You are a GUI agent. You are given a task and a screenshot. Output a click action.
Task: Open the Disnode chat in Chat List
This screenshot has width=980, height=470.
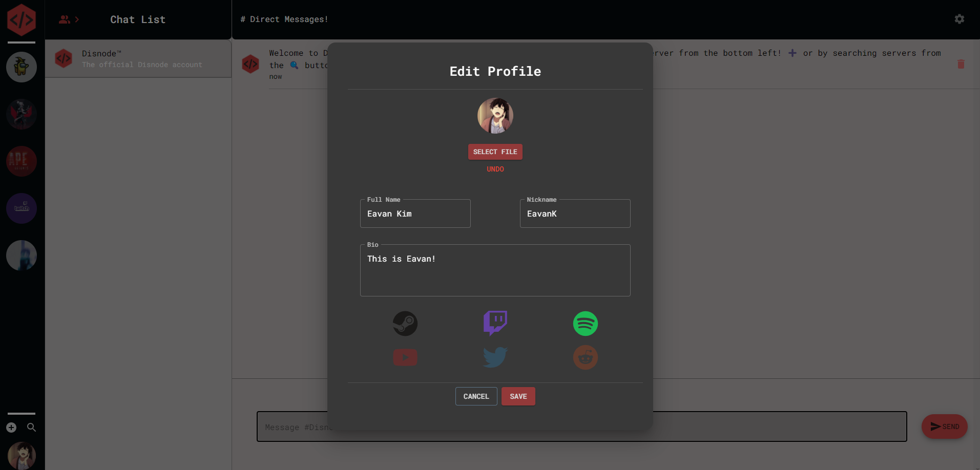point(138,59)
